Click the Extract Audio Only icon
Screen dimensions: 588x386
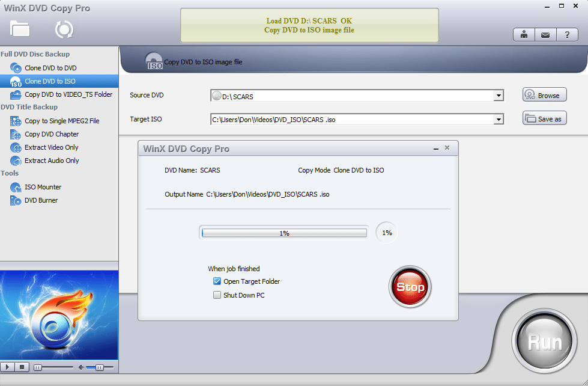pyautogui.click(x=16, y=161)
